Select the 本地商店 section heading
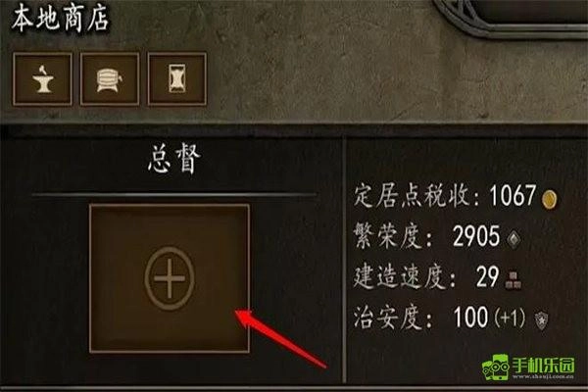 click(x=60, y=19)
